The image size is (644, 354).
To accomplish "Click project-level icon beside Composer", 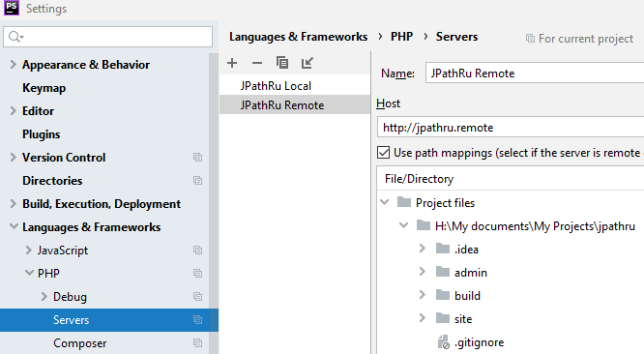I will [x=197, y=343].
